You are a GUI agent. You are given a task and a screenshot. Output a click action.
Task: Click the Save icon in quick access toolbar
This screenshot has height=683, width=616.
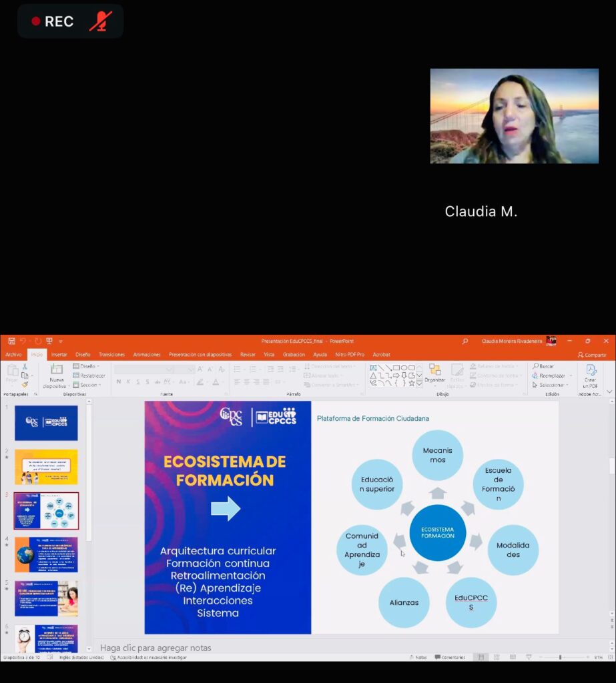pyautogui.click(x=11, y=341)
